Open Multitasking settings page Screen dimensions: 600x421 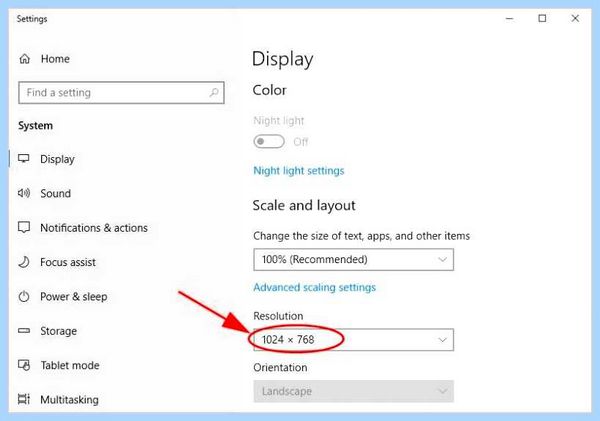click(69, 400)
